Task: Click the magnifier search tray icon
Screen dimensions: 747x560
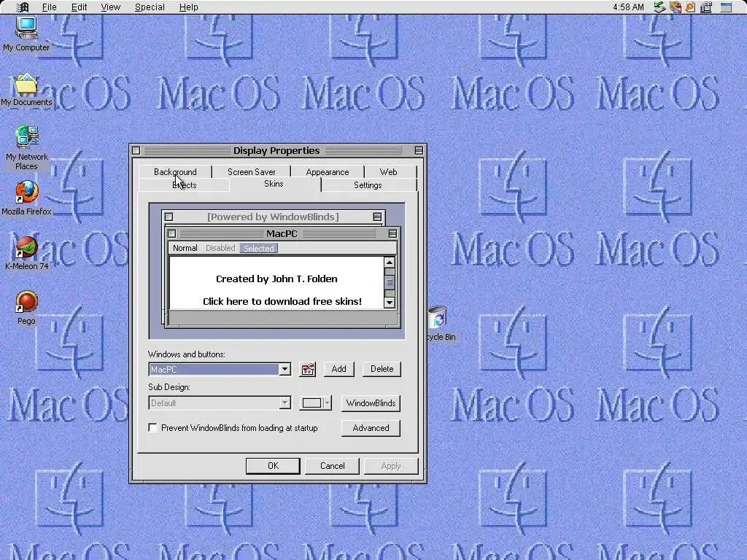Action: click(x=690, y=7)
